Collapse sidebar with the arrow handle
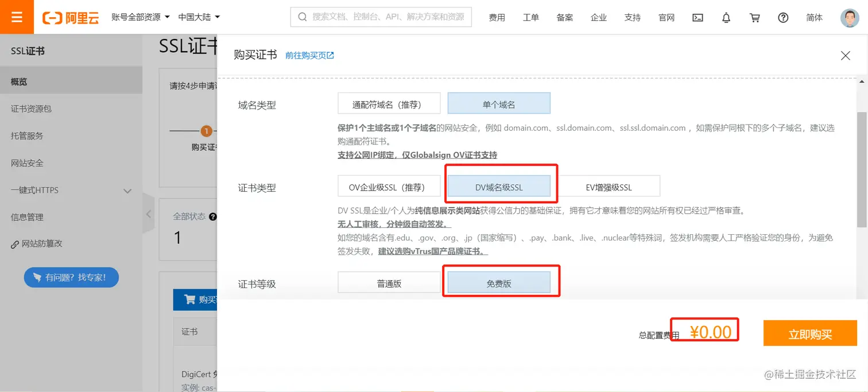 click(x=148, y=214)
